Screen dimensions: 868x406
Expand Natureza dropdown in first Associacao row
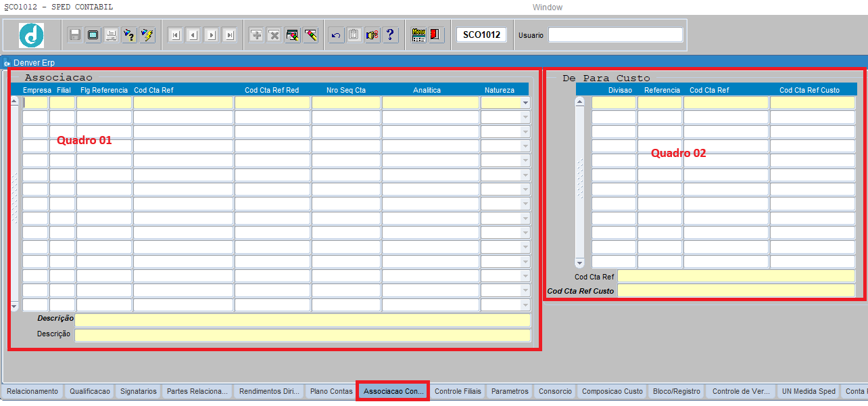pos(525,103)
